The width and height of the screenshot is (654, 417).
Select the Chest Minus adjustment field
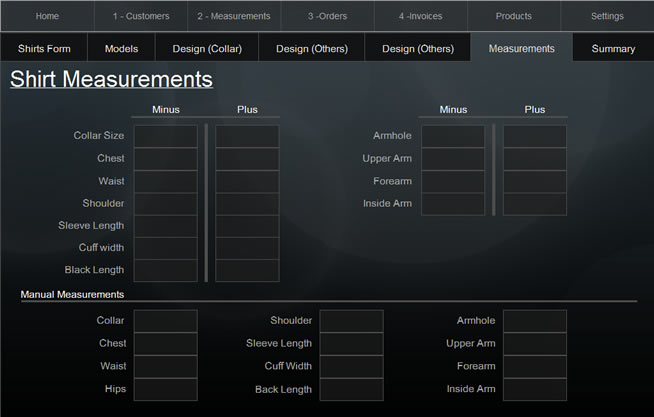coord(166,159)
